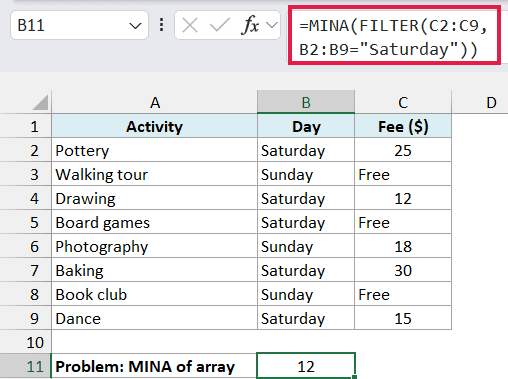Click the fill handle of cell B11

[354, 377]
